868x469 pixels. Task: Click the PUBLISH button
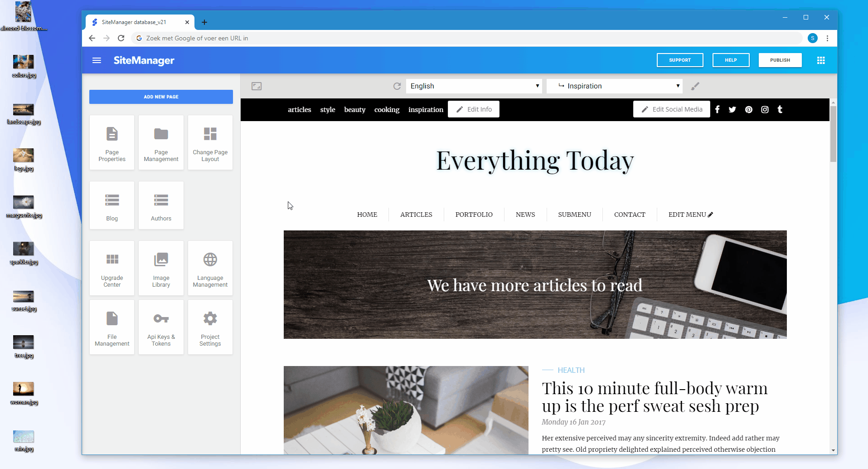(x=780, y=60)
